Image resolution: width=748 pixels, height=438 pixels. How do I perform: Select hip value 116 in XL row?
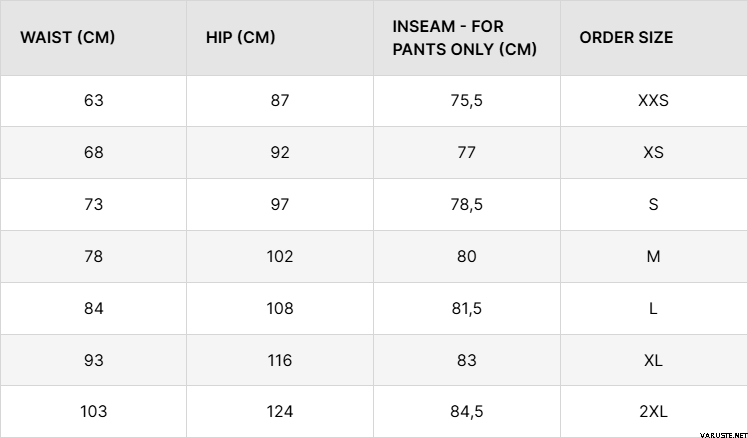coord(280,360)
